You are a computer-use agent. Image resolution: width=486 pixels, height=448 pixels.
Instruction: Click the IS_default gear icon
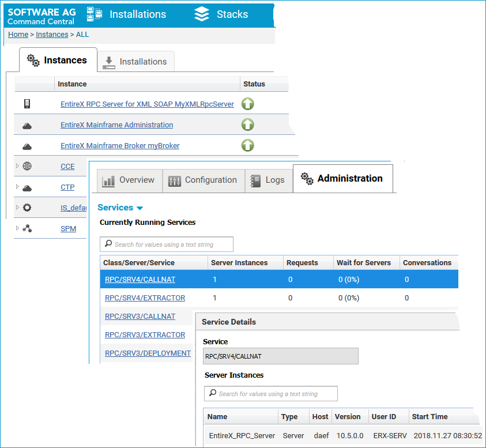click(x=27, y=208)
